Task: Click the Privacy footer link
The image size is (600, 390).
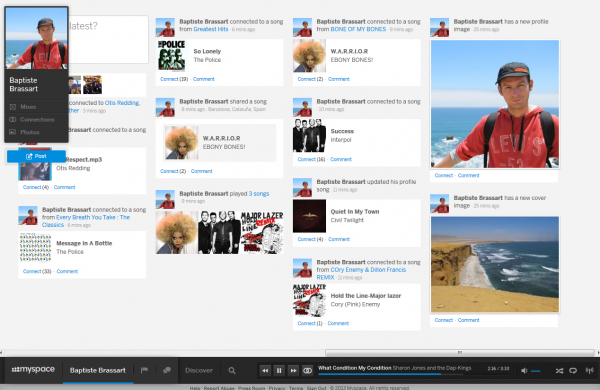Action: (x=277, y=388)
